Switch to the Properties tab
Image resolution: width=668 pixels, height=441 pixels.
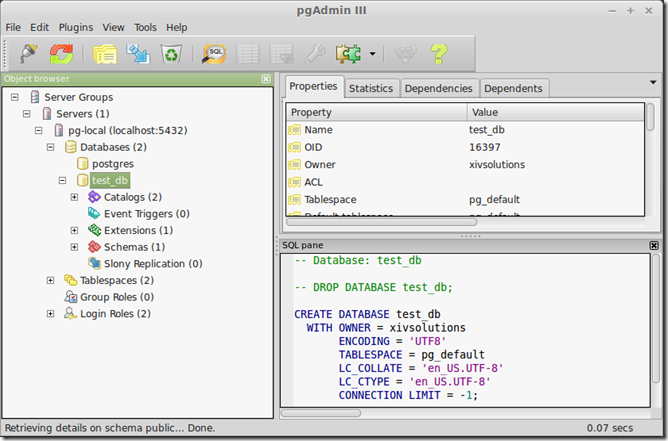pos(314,86)
